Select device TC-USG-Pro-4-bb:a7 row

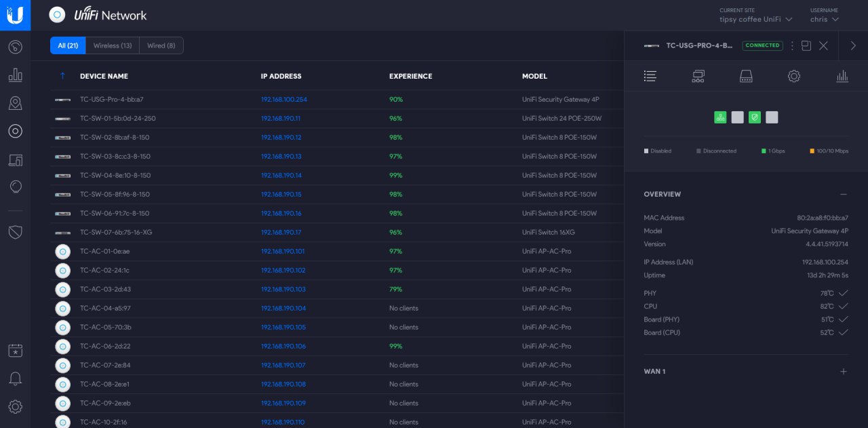(337, 100)
